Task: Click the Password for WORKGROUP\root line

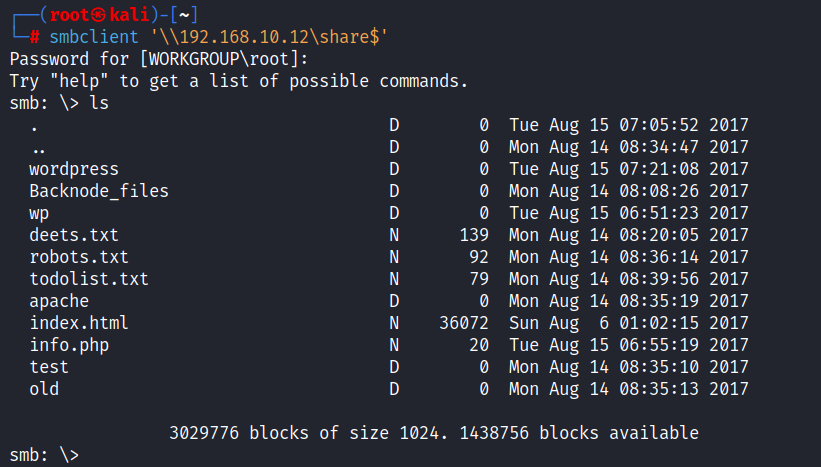Action: coord(144,59)
